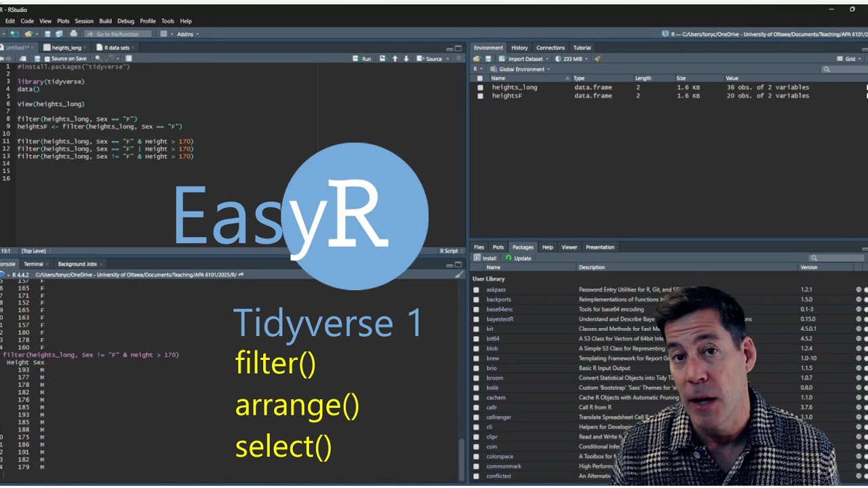Click the compile report notebook icon
868x488 pixels.
(x=128, y=58)
